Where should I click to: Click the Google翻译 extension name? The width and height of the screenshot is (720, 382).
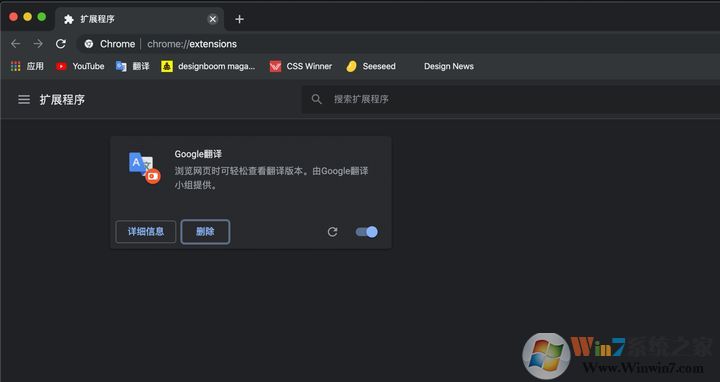[x=198, y=154]
